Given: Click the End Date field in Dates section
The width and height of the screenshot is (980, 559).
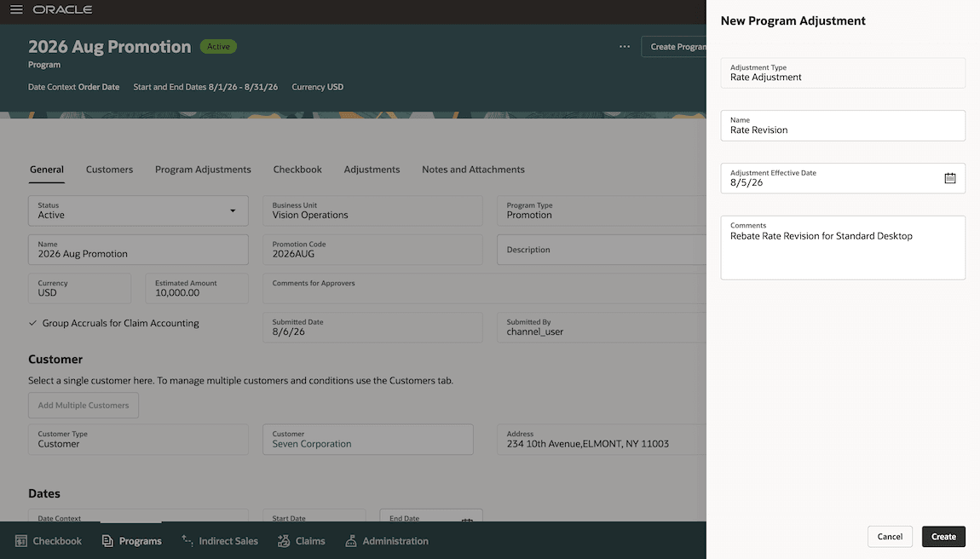Looking at the screenshot, I should 431,516.
